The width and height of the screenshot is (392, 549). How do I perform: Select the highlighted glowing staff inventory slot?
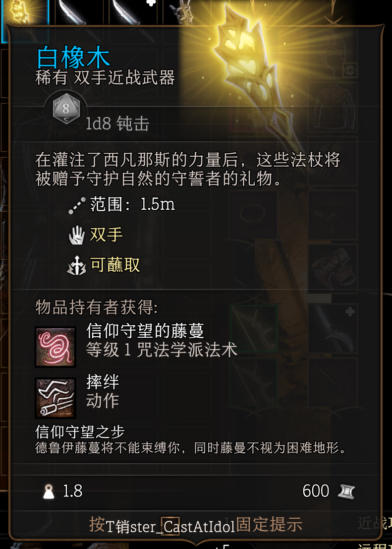(24, 21)
